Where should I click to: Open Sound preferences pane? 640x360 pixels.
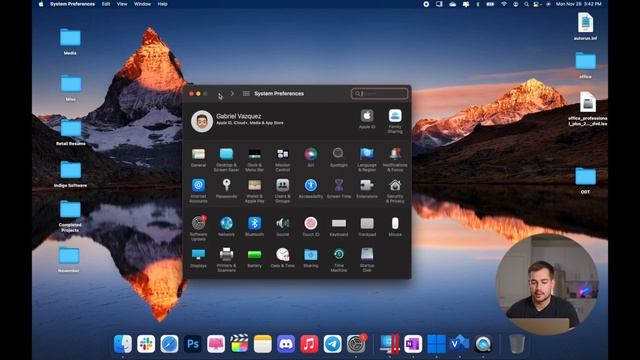click(282, 226)
